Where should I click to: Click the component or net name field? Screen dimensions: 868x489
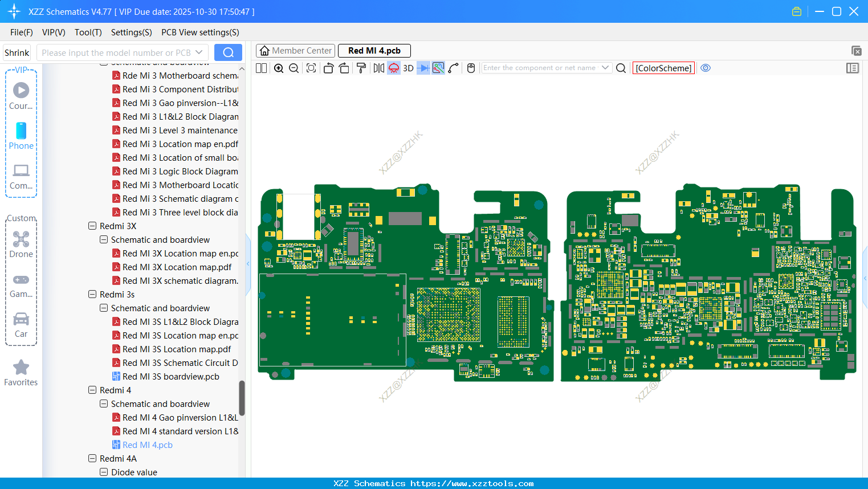pyautogui.click(x=539, y=68)
